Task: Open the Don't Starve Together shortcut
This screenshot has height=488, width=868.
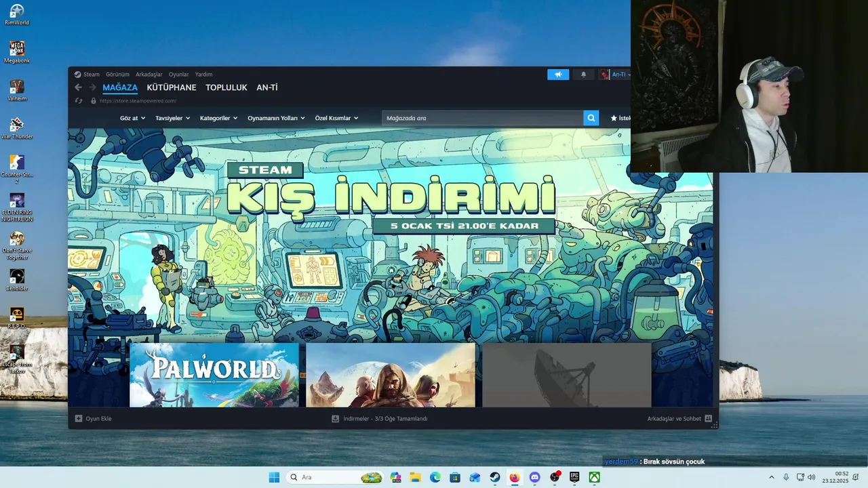Action: pos(17,245)
